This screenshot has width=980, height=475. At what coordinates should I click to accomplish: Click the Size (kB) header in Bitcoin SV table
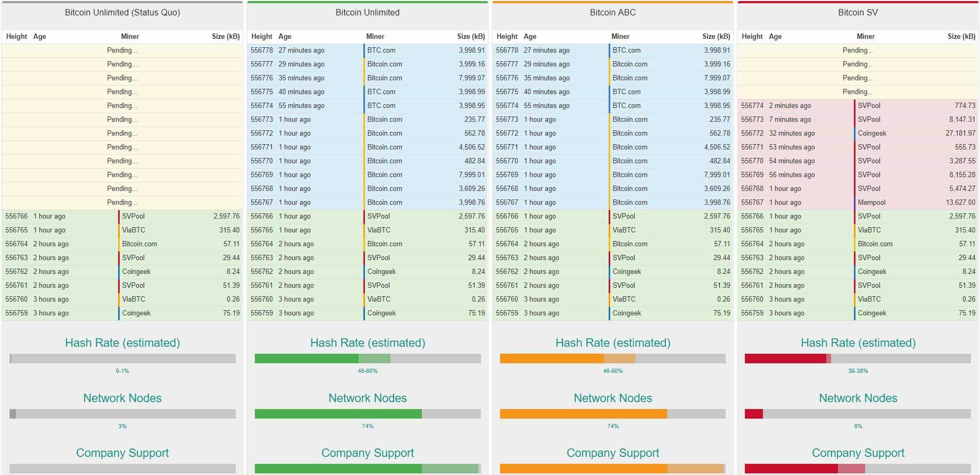pyautogui.click(x=961, y=36)
